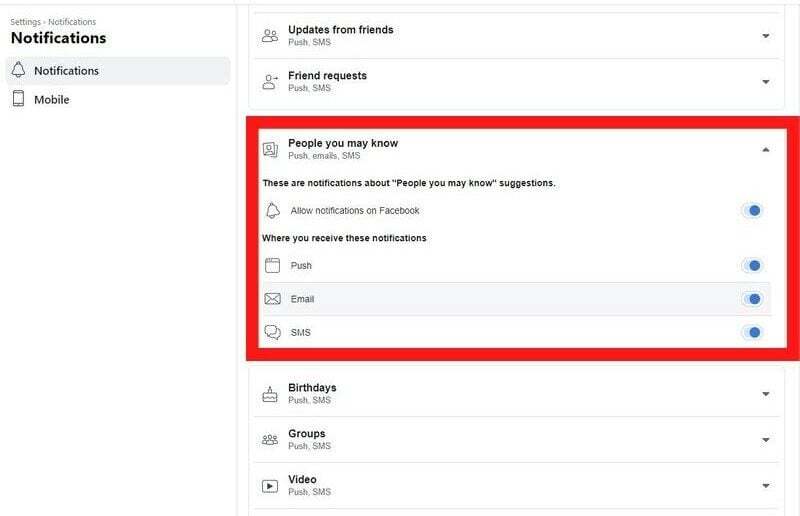Click the large Notifications page heading

point(59,38)
